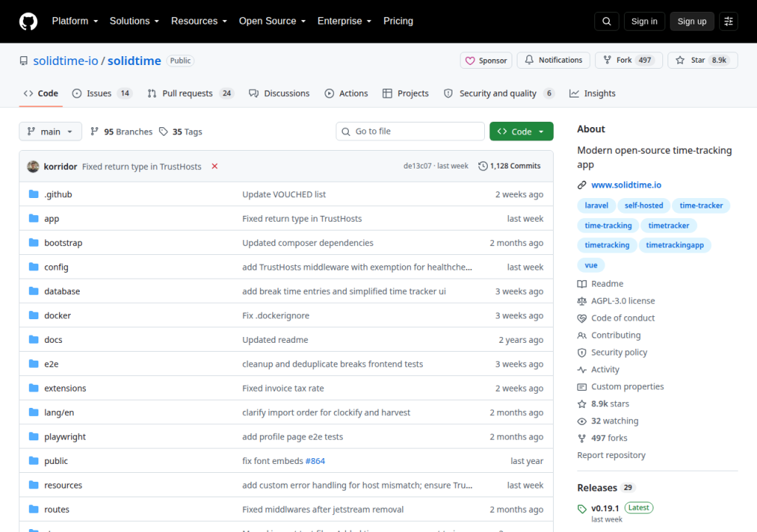Expand the Enterprise dropdown
The image size is (757, 532).
pos(344,21)
